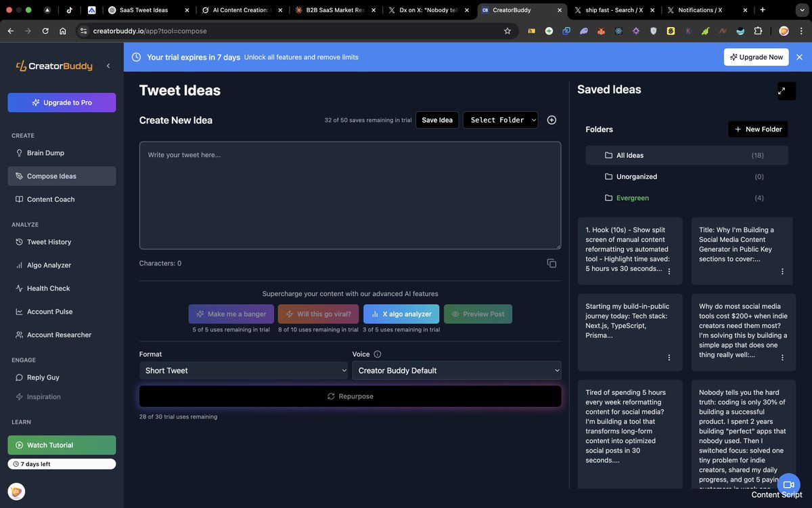Open Account Pulse
The image size is (812, 508).
[x=62, y=312]
